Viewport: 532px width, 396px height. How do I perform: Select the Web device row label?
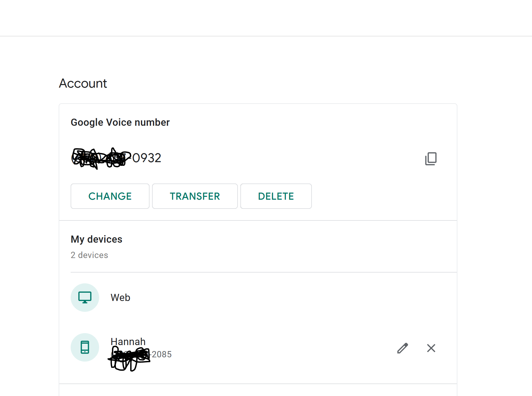(x=120, y=298)
